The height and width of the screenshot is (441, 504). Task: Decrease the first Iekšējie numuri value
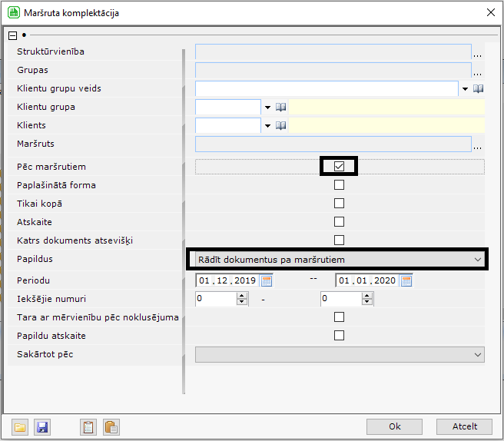click(x=241, y=302)
